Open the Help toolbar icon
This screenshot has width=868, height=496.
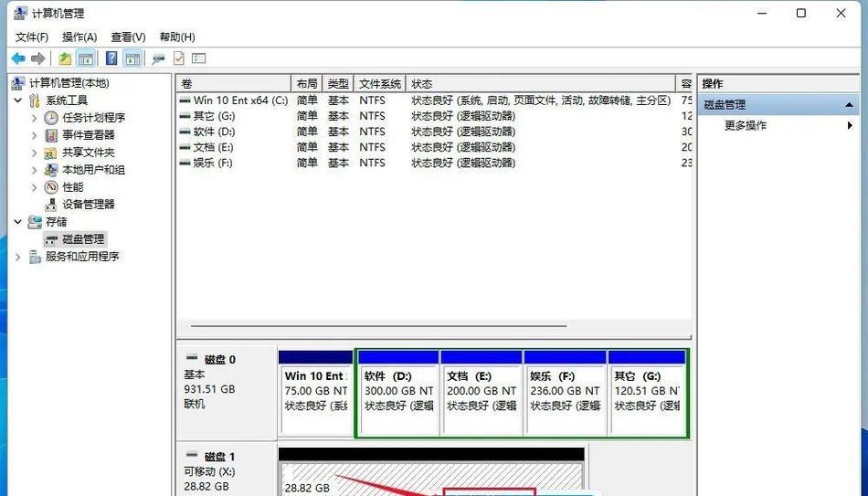pyautogui.click(x=111, y=58)
